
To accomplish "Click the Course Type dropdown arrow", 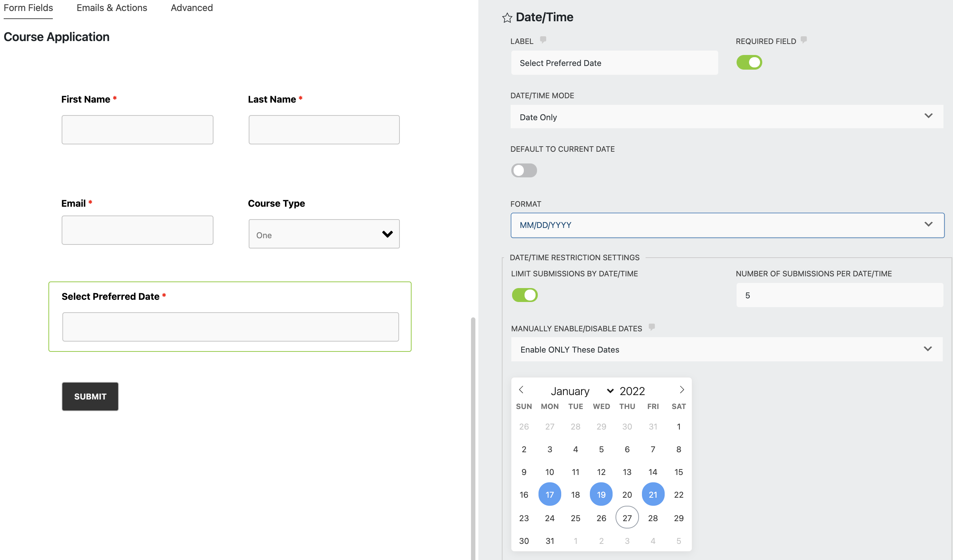I will (x=387, y=234).
